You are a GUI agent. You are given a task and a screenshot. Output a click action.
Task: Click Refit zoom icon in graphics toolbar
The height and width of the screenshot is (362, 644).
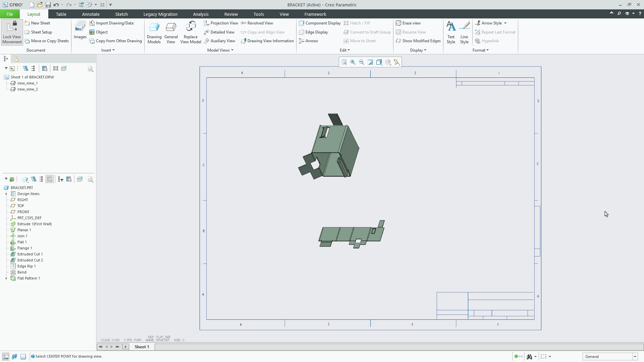coord(344,62)
